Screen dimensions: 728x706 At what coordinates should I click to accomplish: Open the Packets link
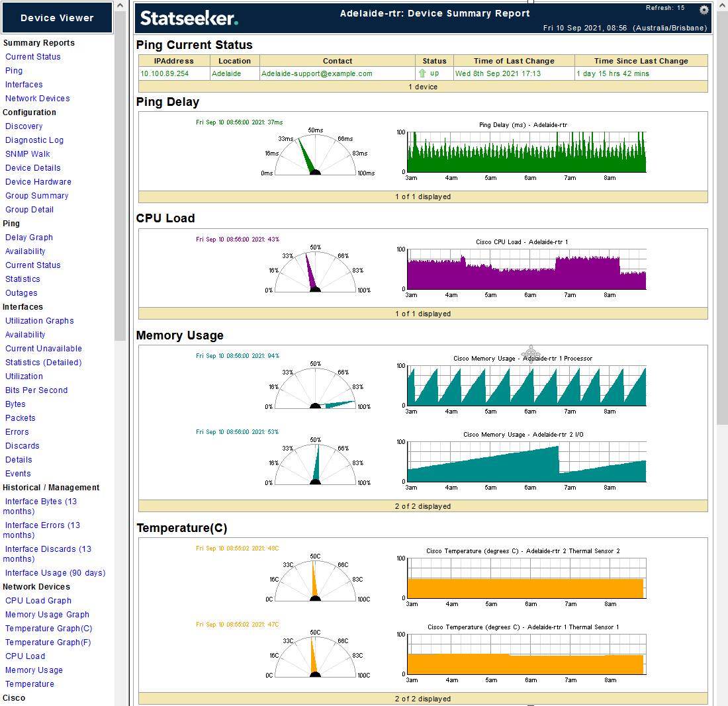coord(21,418)
